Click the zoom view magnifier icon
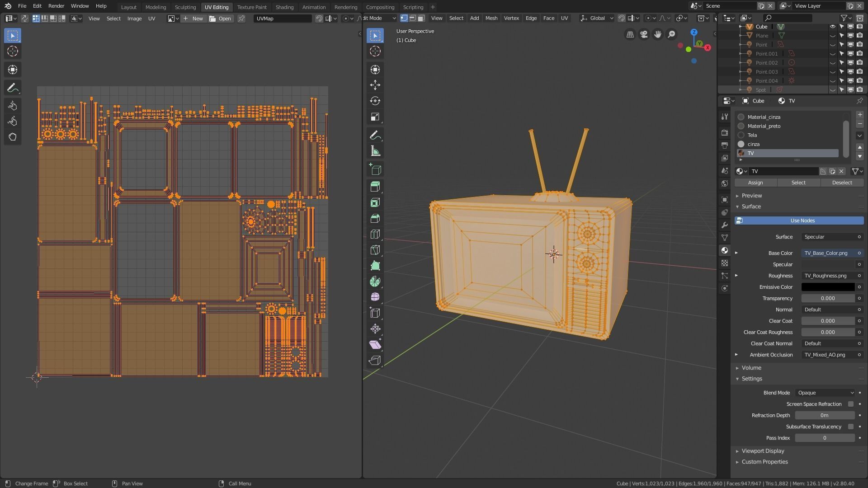 [672, 34]
